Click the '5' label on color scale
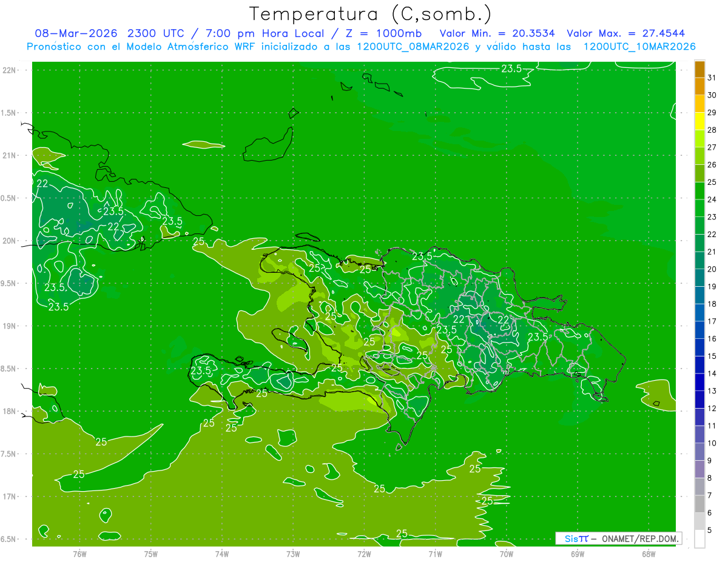This screenshot has height=562, width=728. pos(709,530)
